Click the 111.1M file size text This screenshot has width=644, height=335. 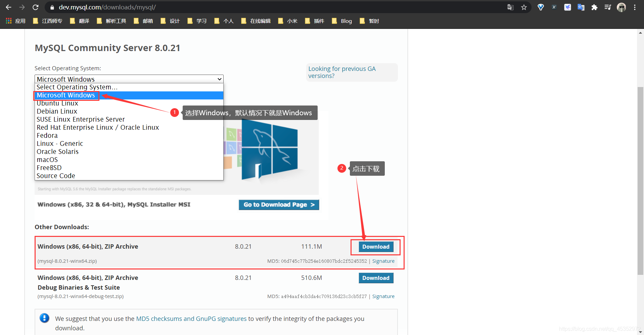[312, 247]
